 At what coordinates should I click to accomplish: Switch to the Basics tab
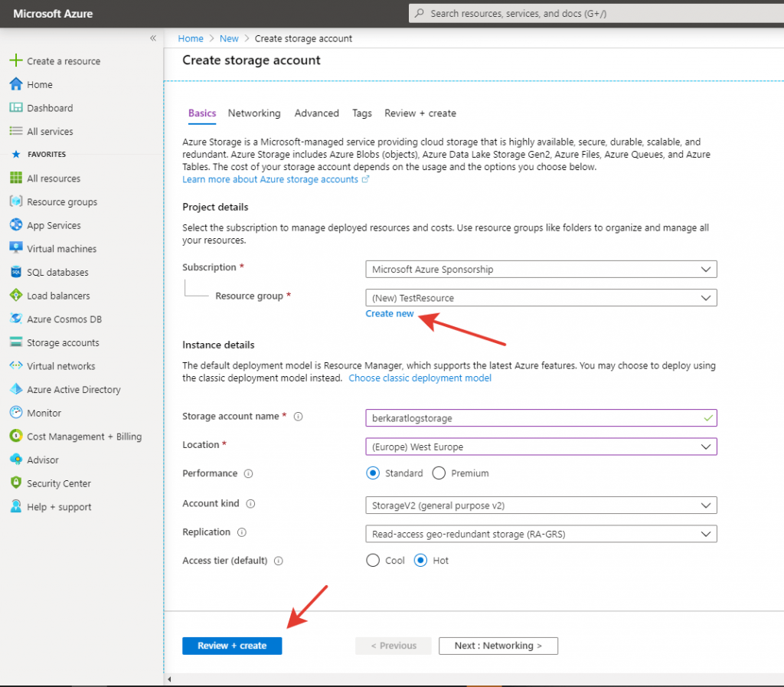202,113
